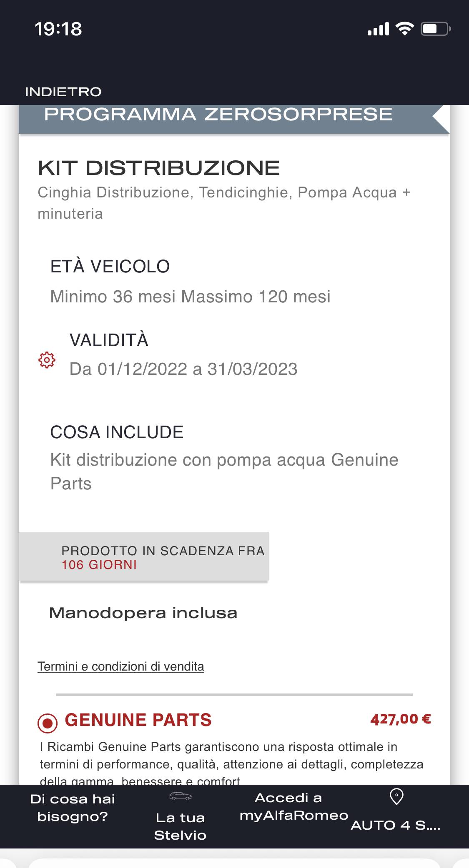Tap the cellular signal bars icon
Screen dimensions: 469x868
point(378,29)
